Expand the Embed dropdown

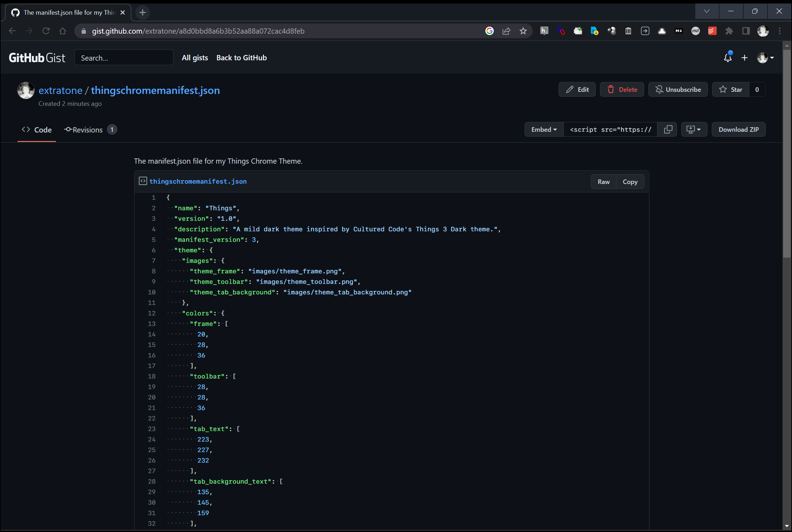click(544, 130)
